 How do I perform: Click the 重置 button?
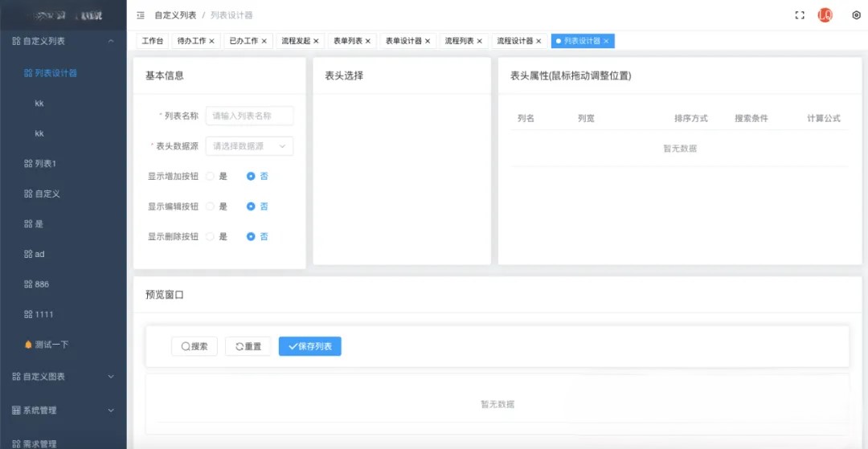tap(248, 346)
